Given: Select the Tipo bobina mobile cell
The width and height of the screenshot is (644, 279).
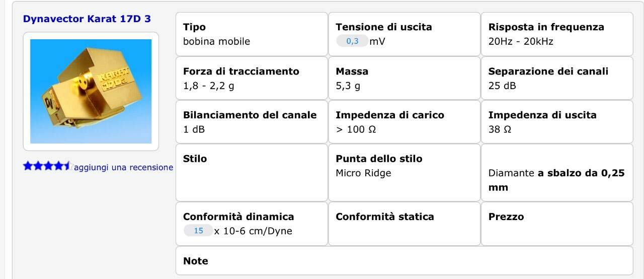Looking at the screenshot, I should click(x=252, y=34).
